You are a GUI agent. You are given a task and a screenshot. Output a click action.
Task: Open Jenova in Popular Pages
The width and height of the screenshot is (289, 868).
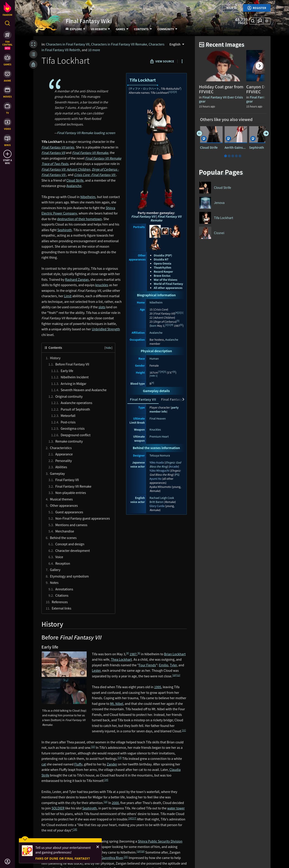pyautogui.click(x=219, y=203)
